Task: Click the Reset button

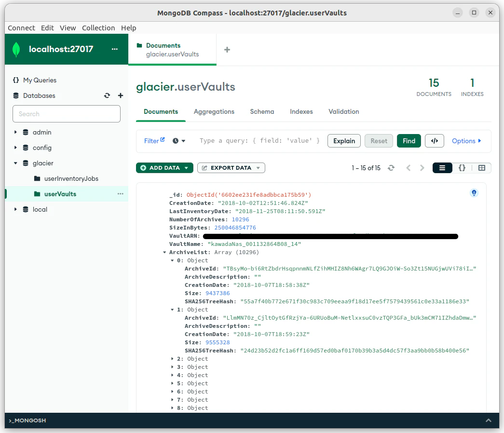Action: (379, 141)
